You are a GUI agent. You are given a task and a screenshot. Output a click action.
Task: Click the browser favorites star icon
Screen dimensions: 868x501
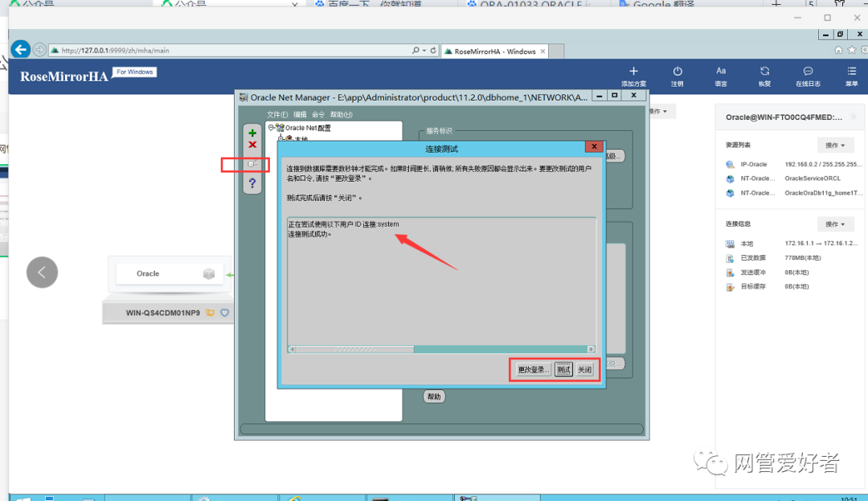coord(851,50)
